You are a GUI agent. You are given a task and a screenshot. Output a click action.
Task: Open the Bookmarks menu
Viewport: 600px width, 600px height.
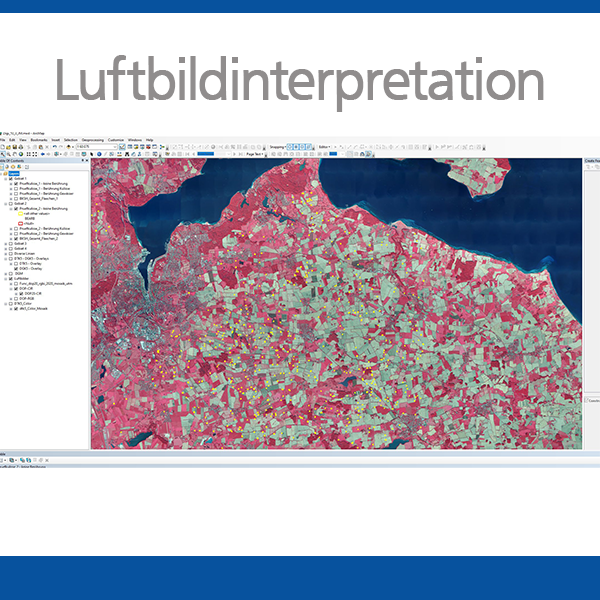[37, 139]
